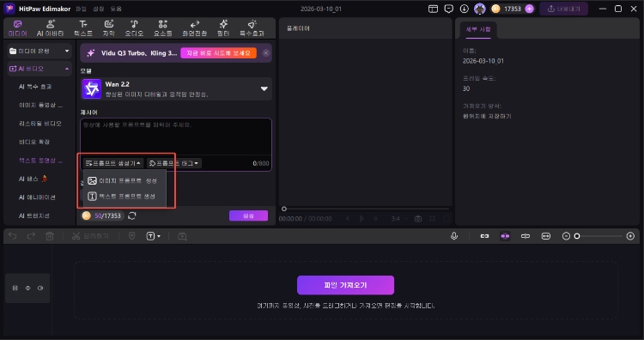Open the download center icon

[x=464, y=9]
